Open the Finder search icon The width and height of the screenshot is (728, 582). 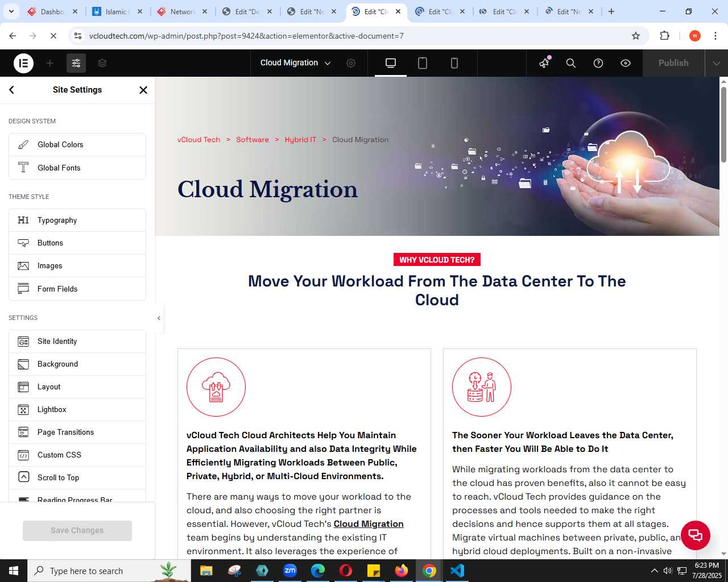point(571,63)
